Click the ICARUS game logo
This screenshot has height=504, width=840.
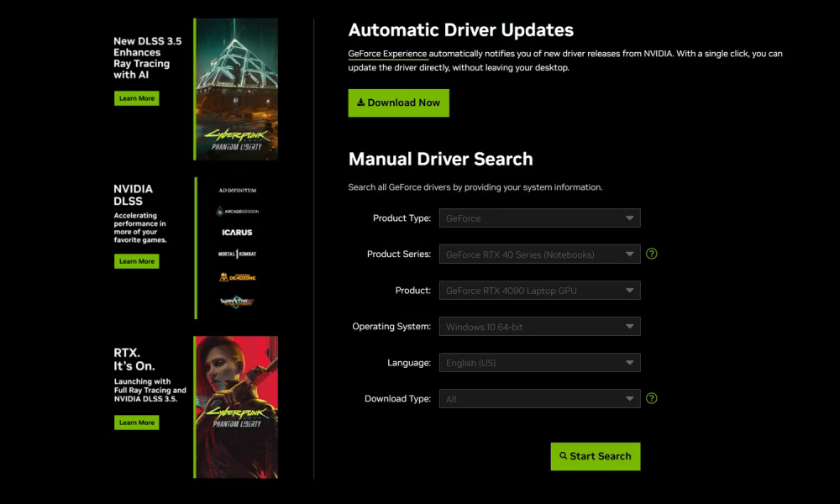coord(237,233)
